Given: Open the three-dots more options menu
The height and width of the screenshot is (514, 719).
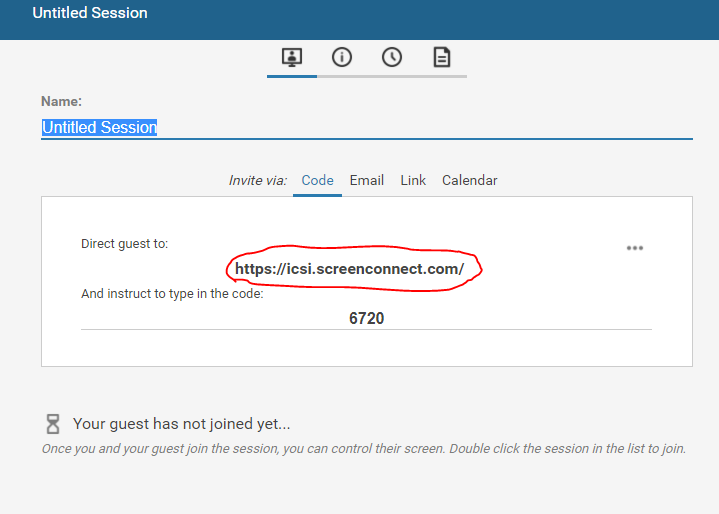Looking at the screenshot, I should (x=635, y=248).
